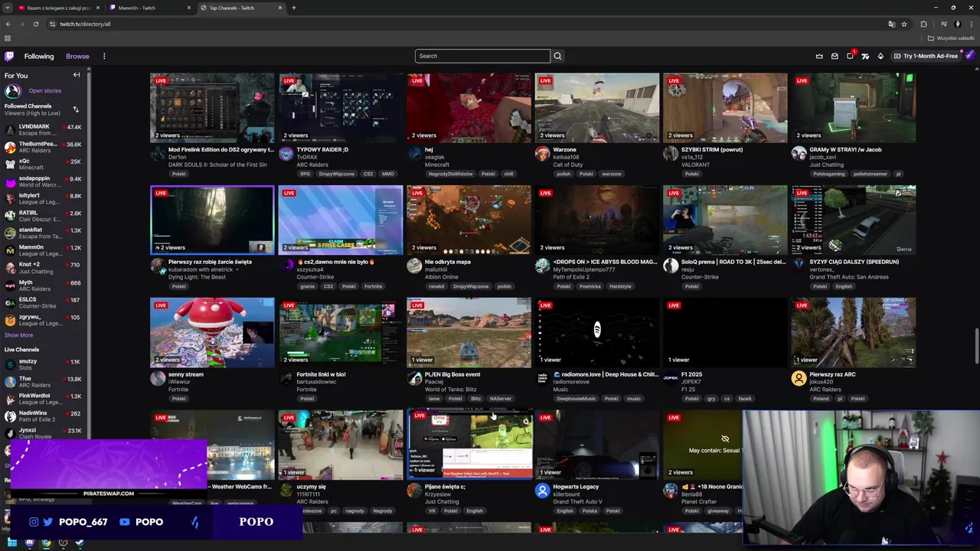Focus the Twitch Search field
Image resolution: width=980 pixels, height=551 pixels.
[x=482, y=56]
